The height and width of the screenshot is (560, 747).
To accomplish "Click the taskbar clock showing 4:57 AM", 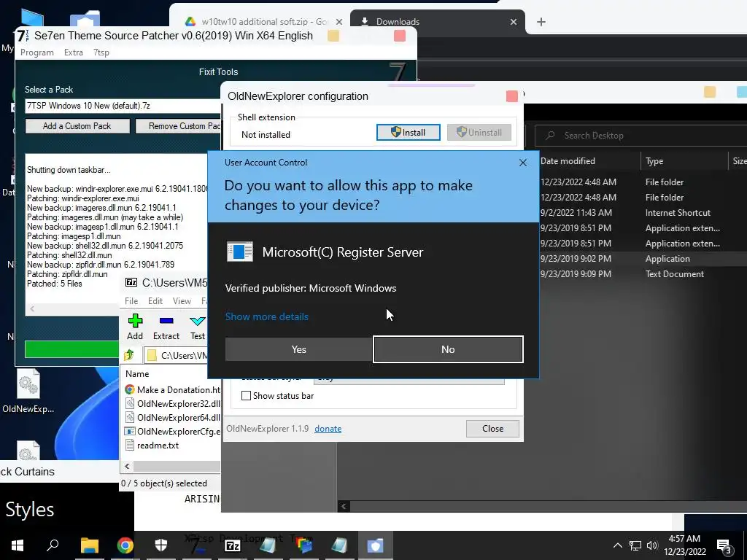I will coord(684,545).
